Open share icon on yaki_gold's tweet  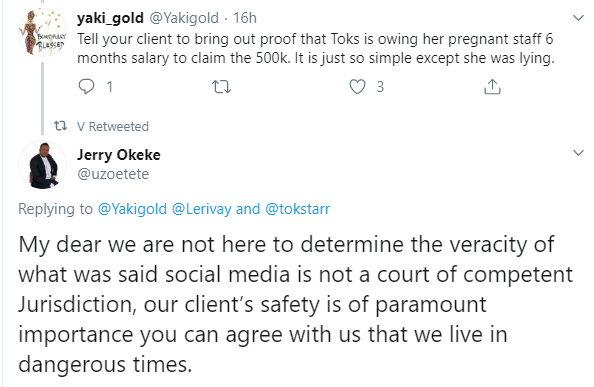click(x=492, y=87)
